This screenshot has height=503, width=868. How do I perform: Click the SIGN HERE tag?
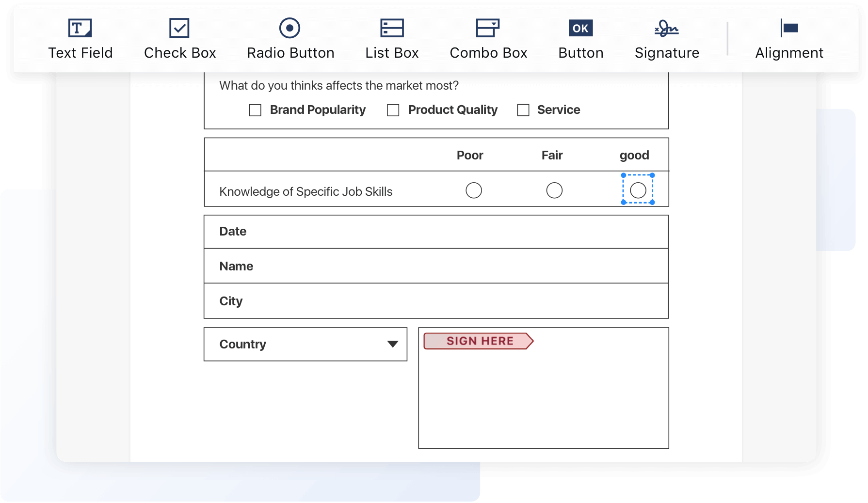479,341
